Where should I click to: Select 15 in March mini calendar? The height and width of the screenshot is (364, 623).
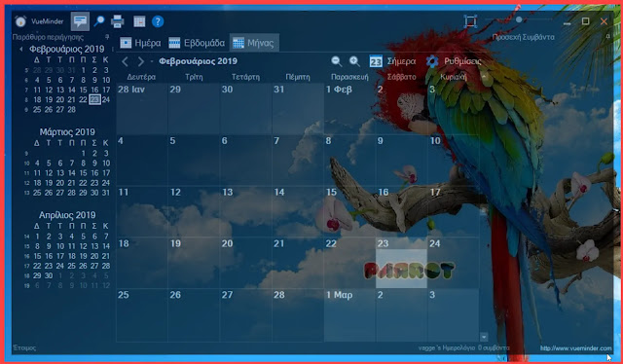pos(83,173)
